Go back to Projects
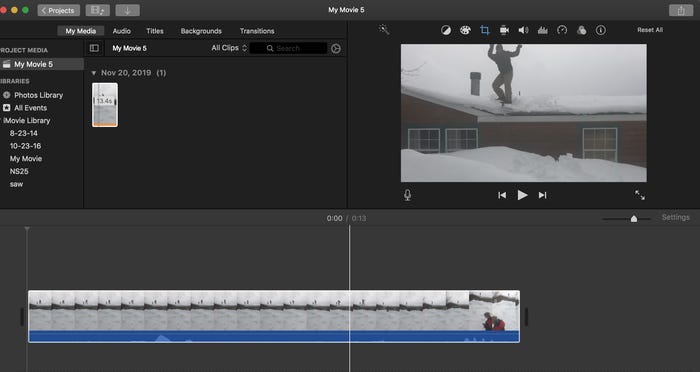 click(58, 10)
